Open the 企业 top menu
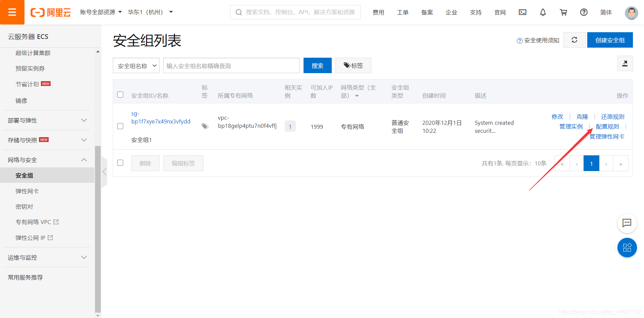 [451, 12]
